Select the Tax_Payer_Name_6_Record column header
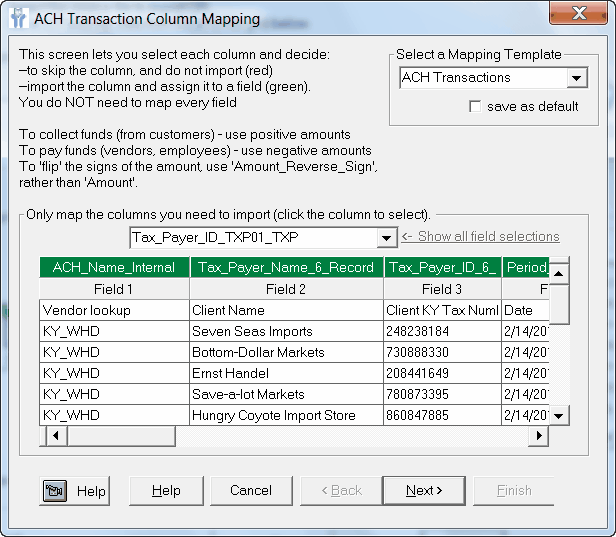The width and height of the screenshot is (616, 537). pos(286,268)
